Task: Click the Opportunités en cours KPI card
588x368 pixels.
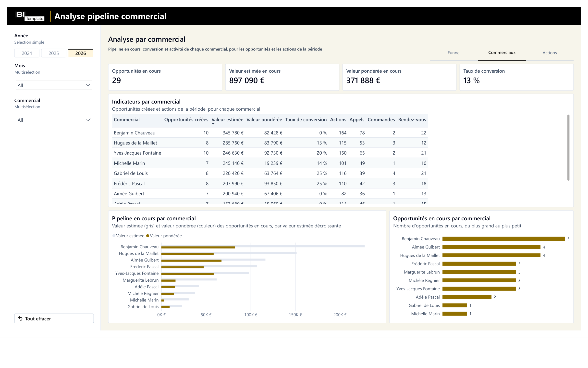Action: pos(165,77)
